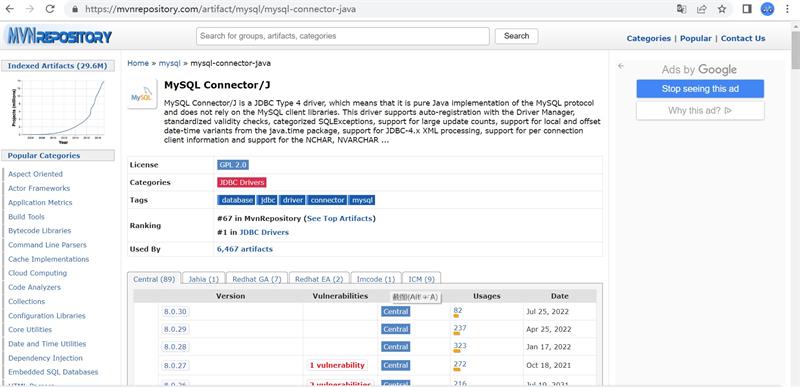Select the Central (89) tab
This screenshot has height=387, width=800.
[x=154, y=279]
